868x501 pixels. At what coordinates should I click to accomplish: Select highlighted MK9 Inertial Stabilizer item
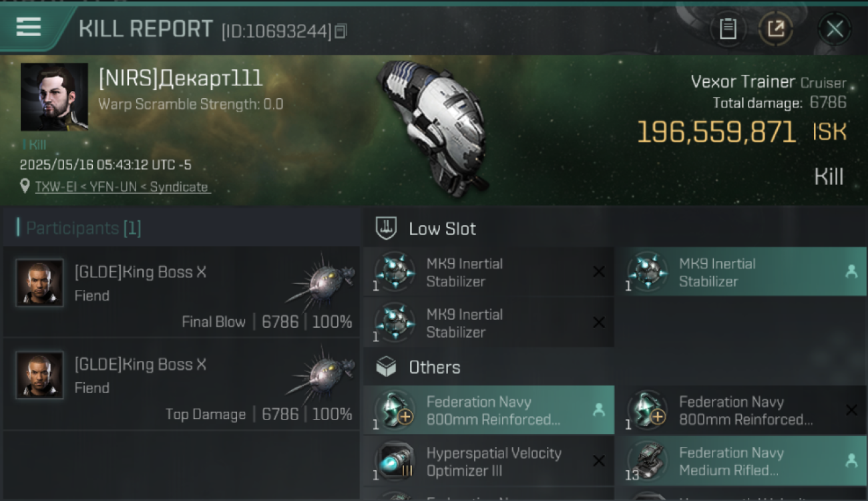point(740,272)
